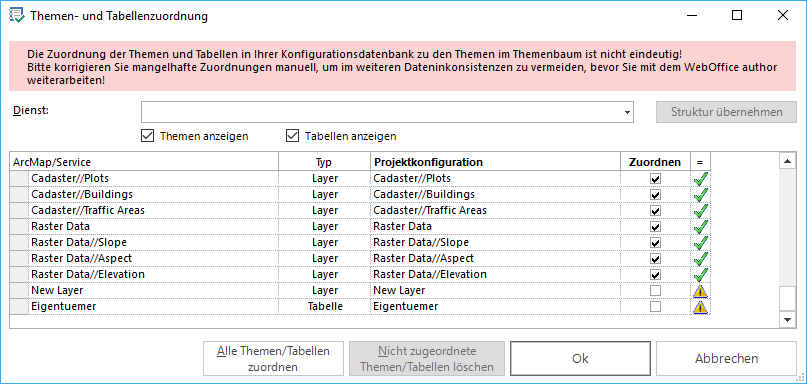The height and width of the screenshot is (384, 807).
Task: Confirm the dialog with Ok
Action: 580,359
